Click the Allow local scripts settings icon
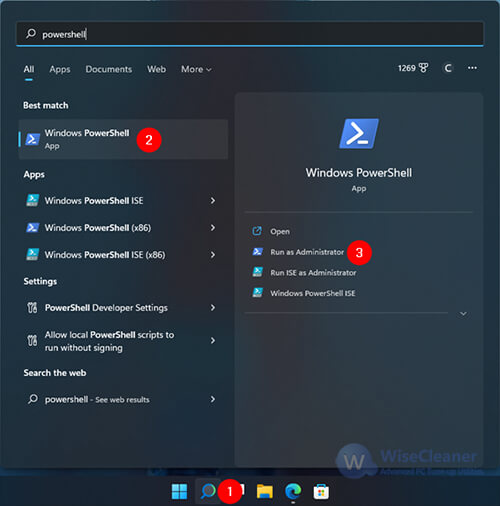500x506 pixels. [32, 341]
